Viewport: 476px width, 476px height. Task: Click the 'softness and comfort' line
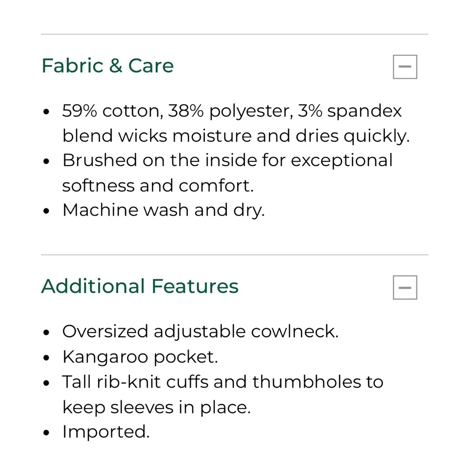point(158,185)
